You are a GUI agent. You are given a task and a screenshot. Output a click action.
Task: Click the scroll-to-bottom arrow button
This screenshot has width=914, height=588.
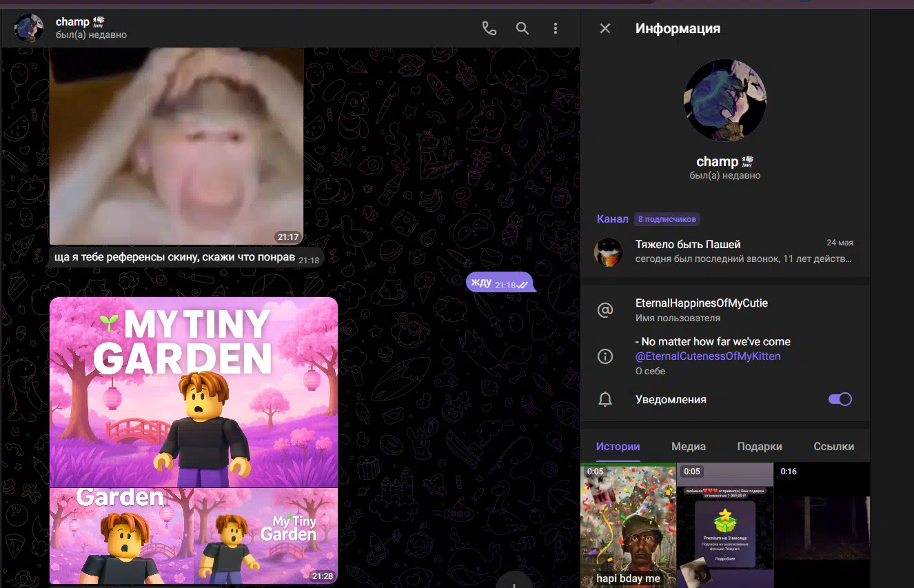click(x=514, y=580)
